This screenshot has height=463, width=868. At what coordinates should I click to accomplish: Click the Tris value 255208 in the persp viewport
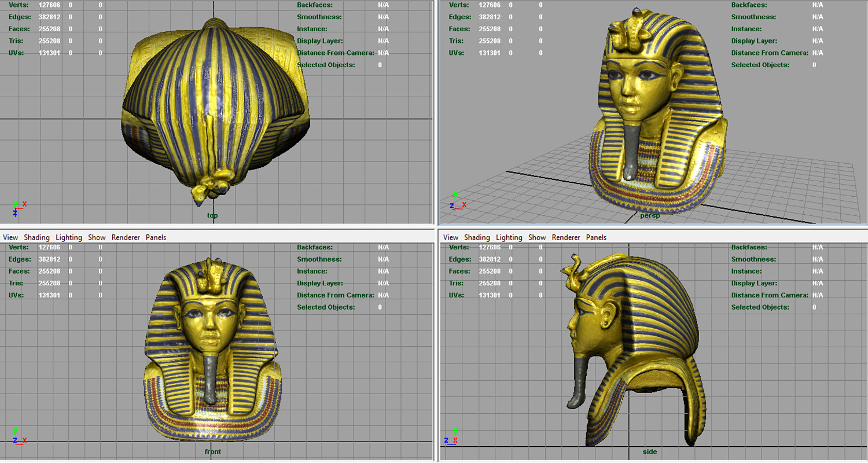pos(490,41)
